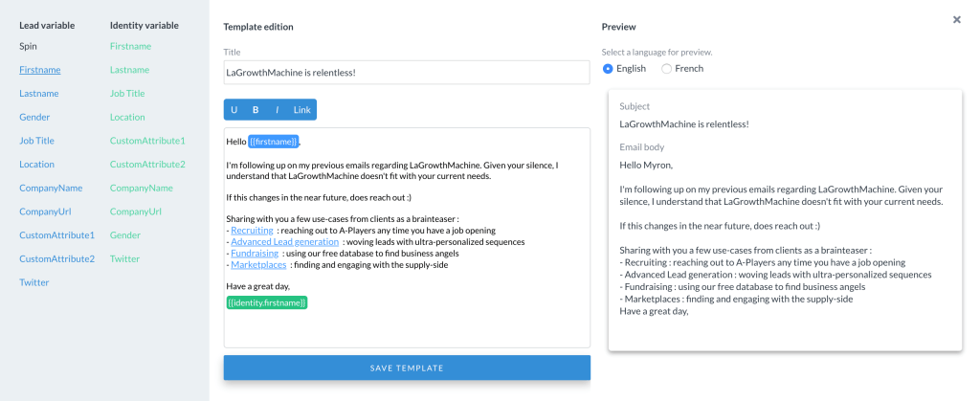Viewport: 980px width, 401px height.
Task: Insert Twitter identity variable
Action: [x=125, y=259]
